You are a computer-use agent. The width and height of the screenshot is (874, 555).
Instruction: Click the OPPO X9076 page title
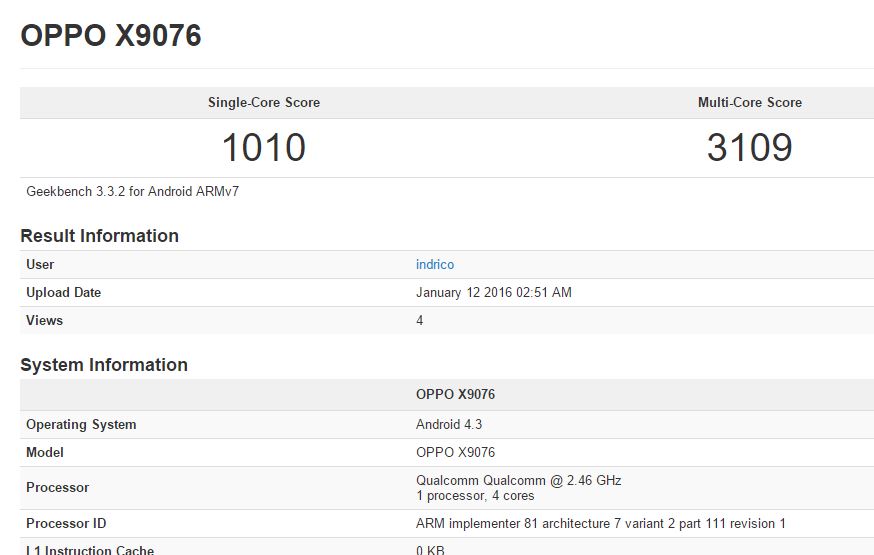click(111, 36)
